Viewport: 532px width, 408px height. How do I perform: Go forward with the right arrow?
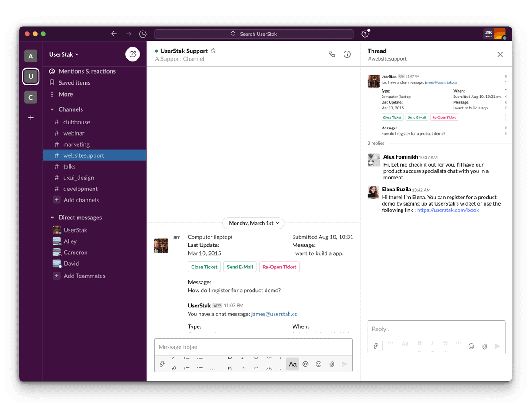coord(129,34)
